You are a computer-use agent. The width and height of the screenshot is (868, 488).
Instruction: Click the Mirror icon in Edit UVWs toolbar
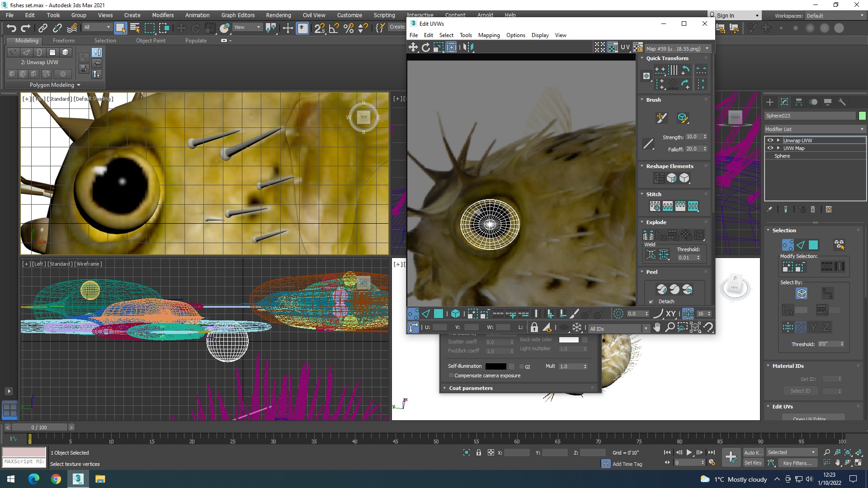[468, 47]
